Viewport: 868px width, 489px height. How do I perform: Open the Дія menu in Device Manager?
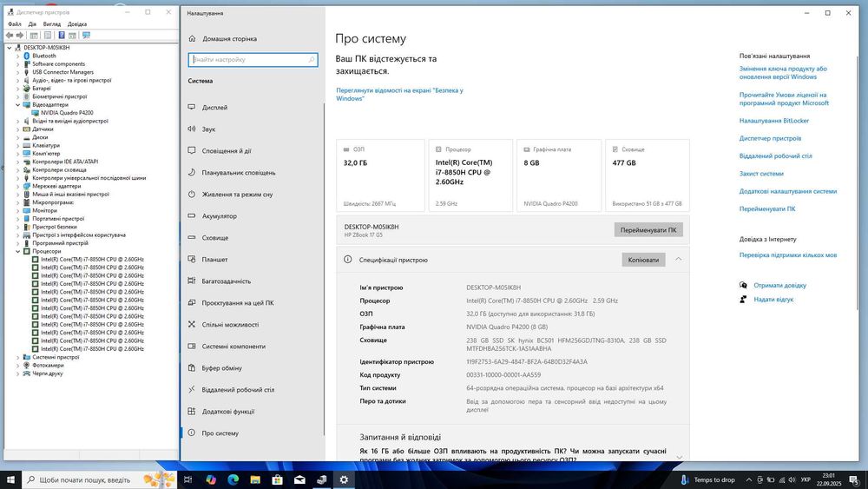click(32, 23)
